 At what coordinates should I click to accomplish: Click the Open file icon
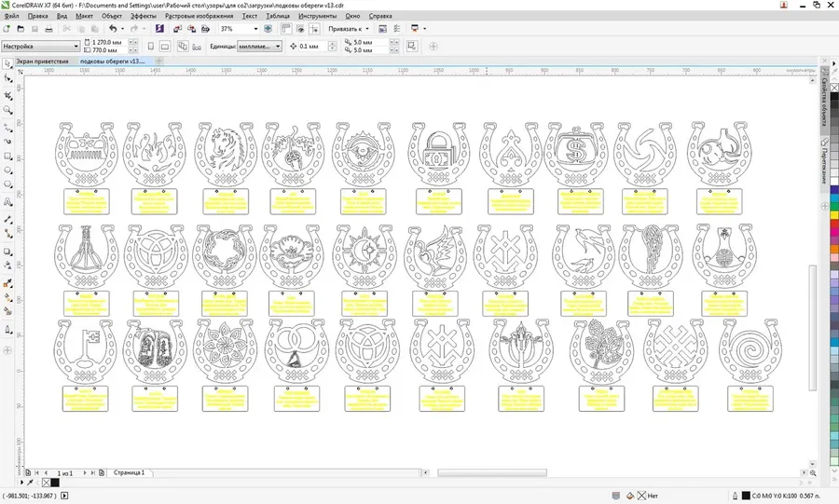click(x=21, y=29)
